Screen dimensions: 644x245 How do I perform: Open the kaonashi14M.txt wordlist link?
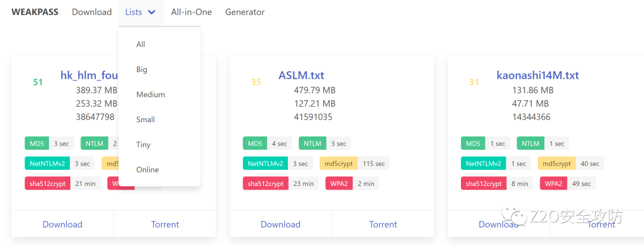(538, 76)
